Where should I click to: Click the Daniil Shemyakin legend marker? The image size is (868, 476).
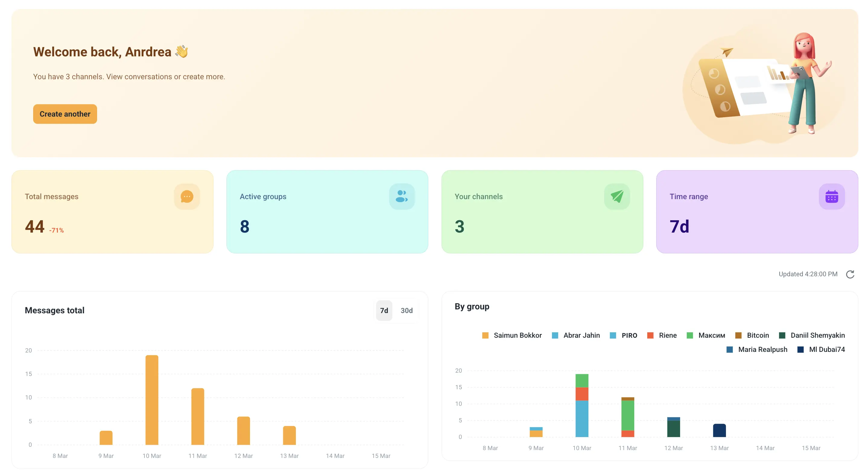[x=783, y=335]
